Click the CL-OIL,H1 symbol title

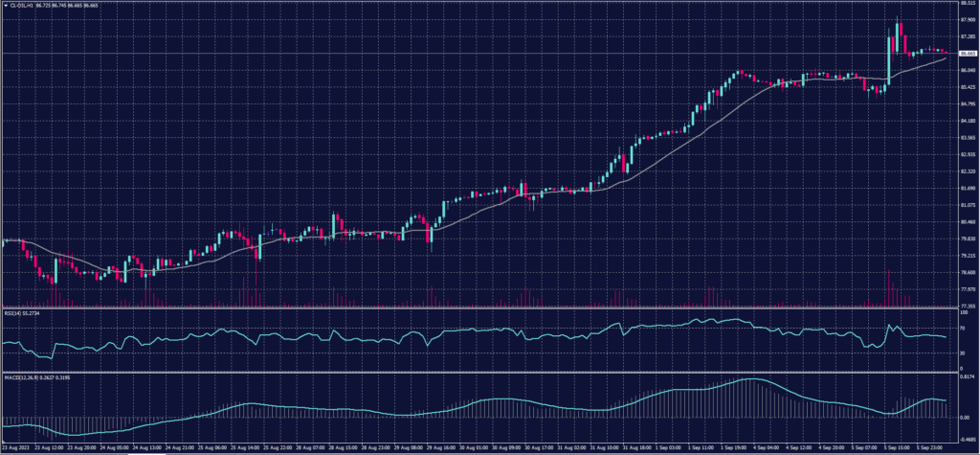(x=21, y=5)
